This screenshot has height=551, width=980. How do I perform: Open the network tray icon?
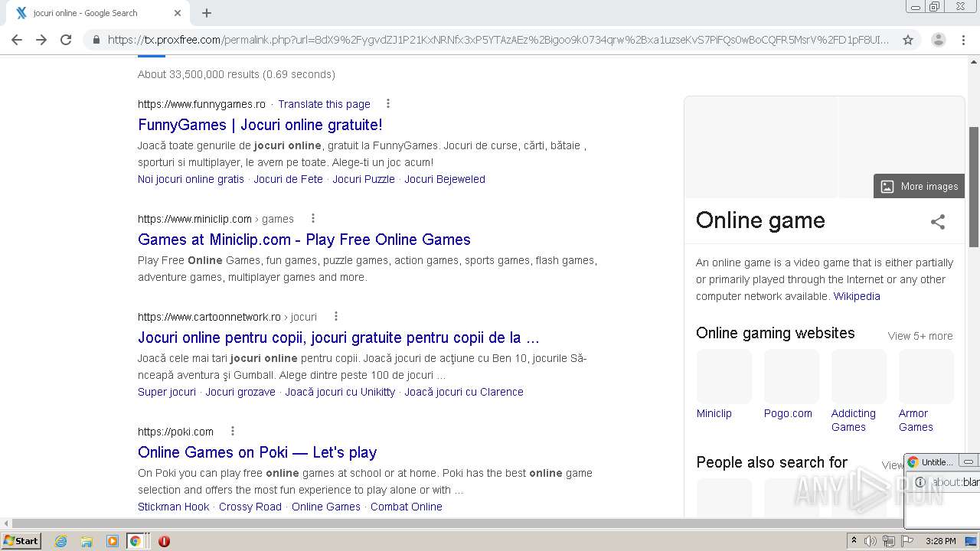click(x=889, y=541)
